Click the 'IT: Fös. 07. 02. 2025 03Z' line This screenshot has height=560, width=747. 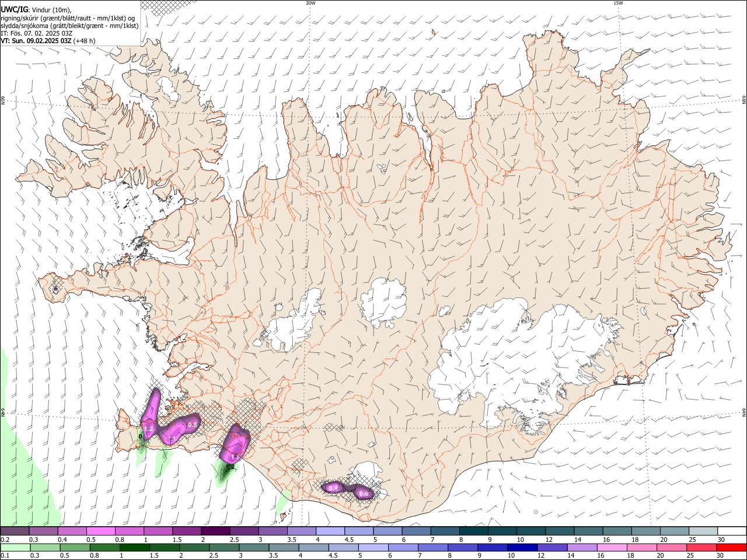point(37,33)
